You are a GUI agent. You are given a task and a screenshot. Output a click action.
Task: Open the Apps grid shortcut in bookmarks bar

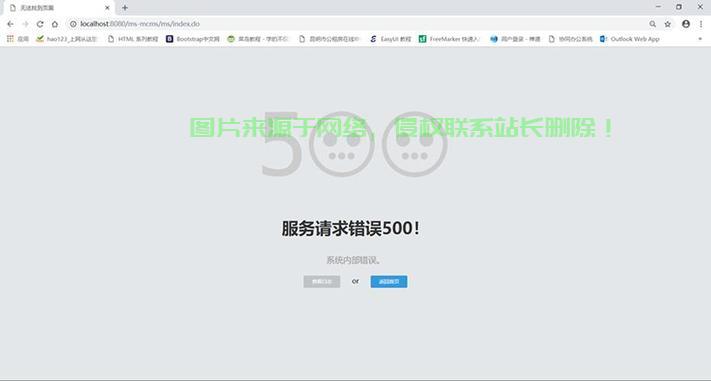(18, 39)
